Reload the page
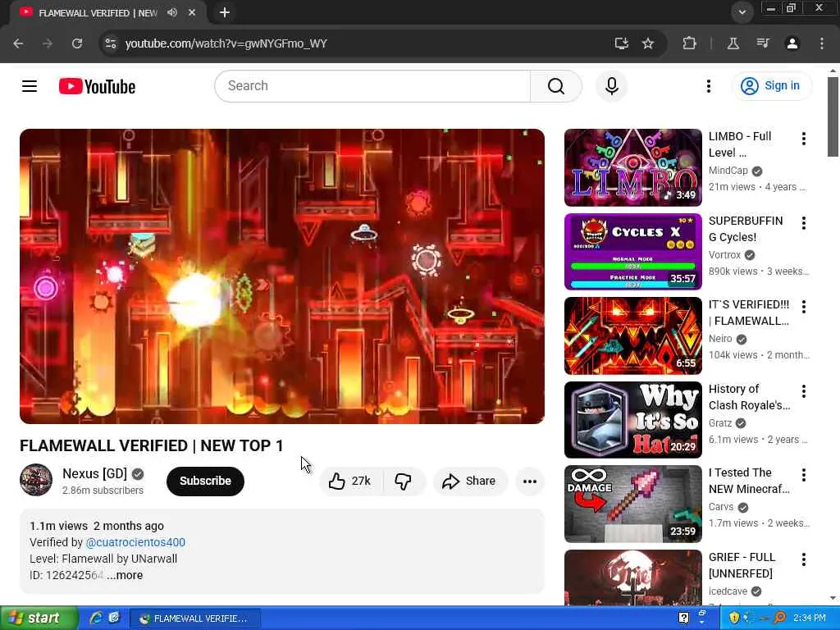The image size is (840, 630). [x=77, y=43]
